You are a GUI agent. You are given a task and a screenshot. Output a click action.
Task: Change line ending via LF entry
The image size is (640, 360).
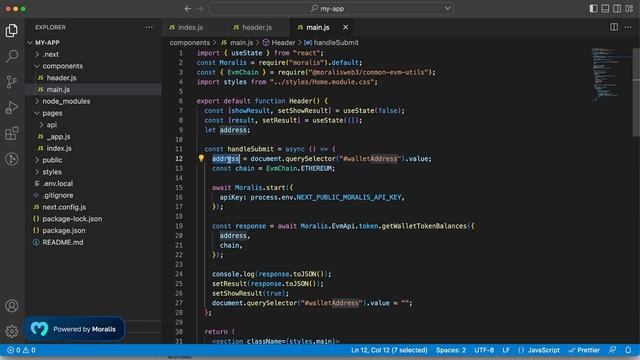point(506,350)
